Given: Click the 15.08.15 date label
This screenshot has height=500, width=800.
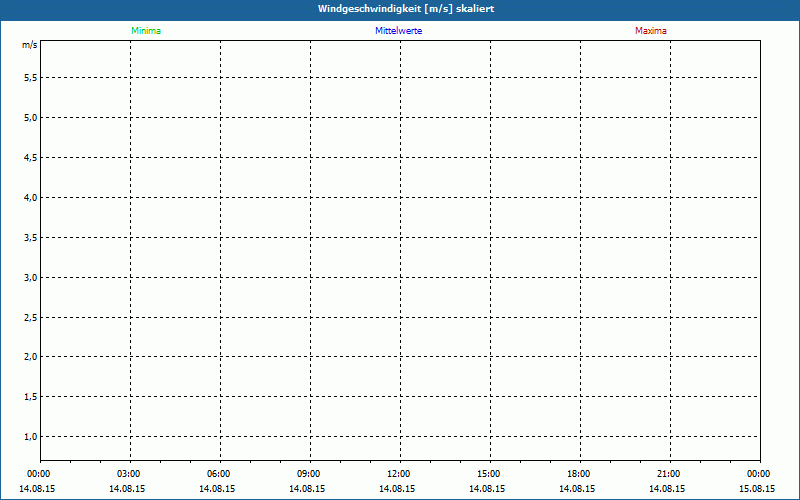Looking at the screenshot, I should 758,489.
